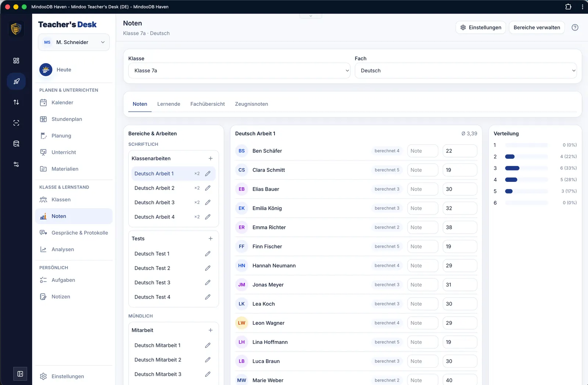Open Einstellungen button in header

(x=481, y=28)
